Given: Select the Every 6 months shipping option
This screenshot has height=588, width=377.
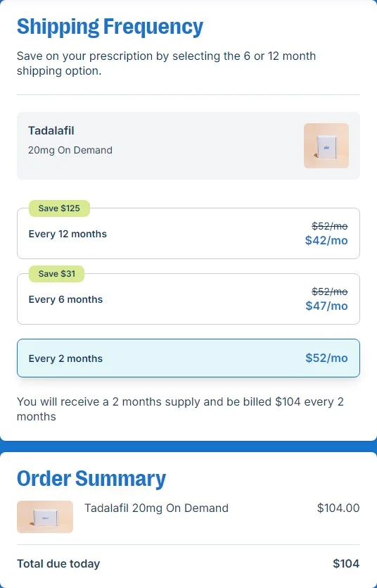Looking at the screenshot, I should [188, 299].
